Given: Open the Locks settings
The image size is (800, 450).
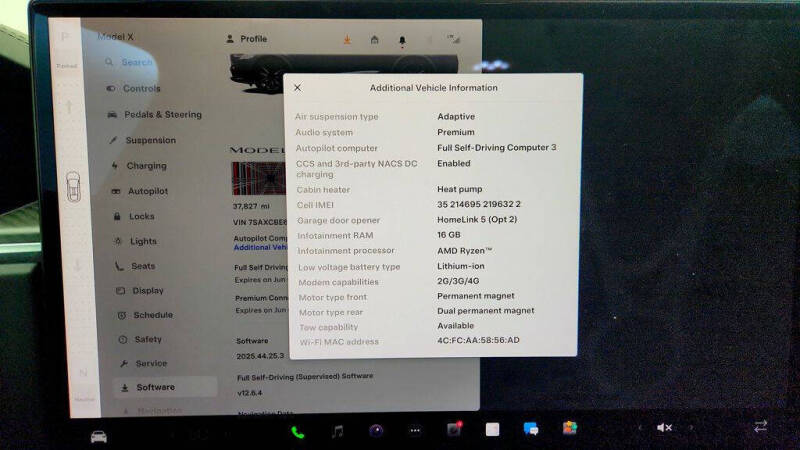Looking at the screenshot, I should click(x=134, y=216).
